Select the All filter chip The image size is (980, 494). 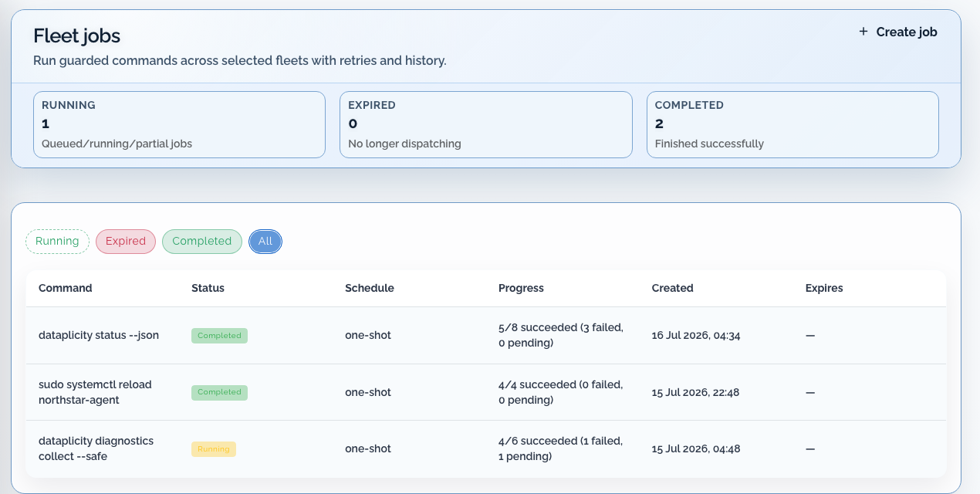tap(265, 242)
